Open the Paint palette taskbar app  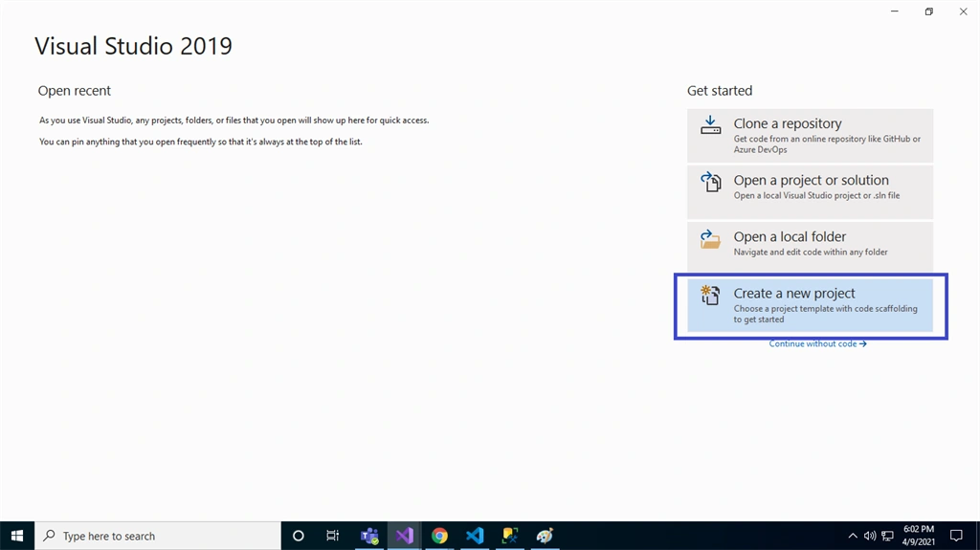point(545,536)
